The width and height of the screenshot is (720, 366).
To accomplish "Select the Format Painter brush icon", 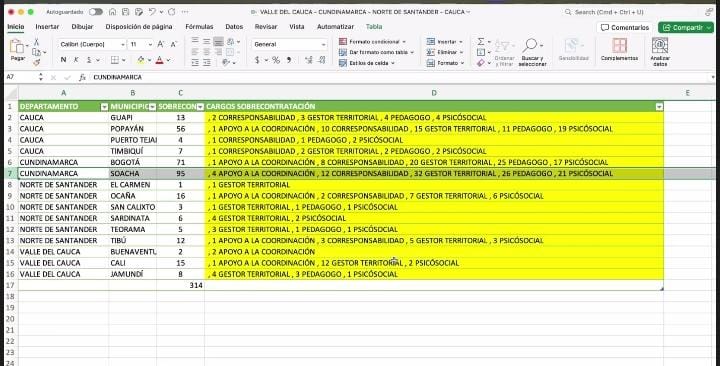I will (36, 62).
